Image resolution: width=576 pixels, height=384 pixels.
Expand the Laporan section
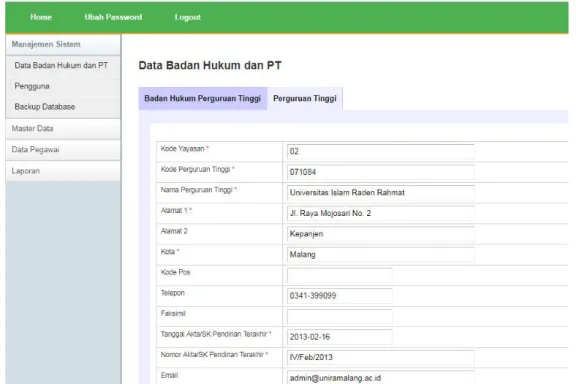coord(63,171)
